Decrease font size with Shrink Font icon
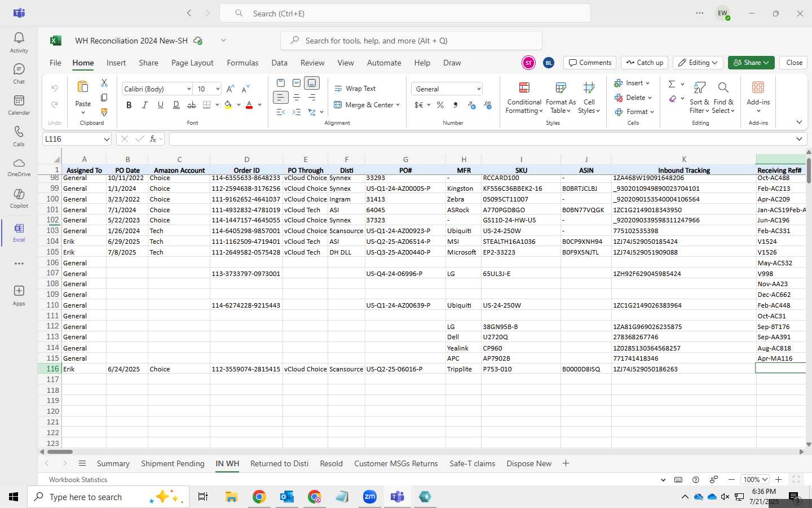The height and width of the screenshot is (508, 812). pyautogui.click(x=245, y=89)
